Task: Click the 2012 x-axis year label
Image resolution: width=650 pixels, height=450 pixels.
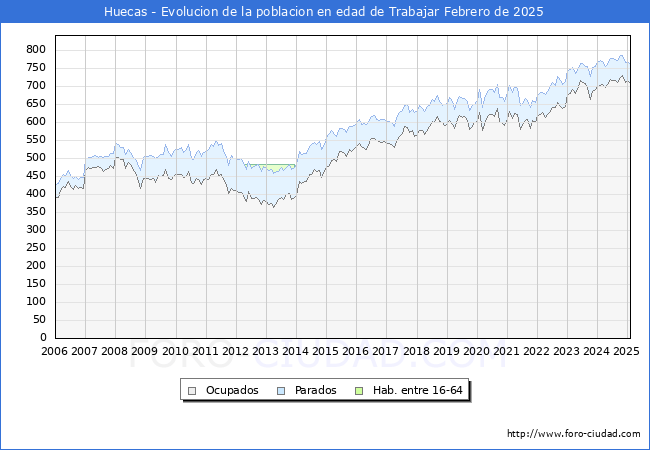Action: tap(235, 351)
